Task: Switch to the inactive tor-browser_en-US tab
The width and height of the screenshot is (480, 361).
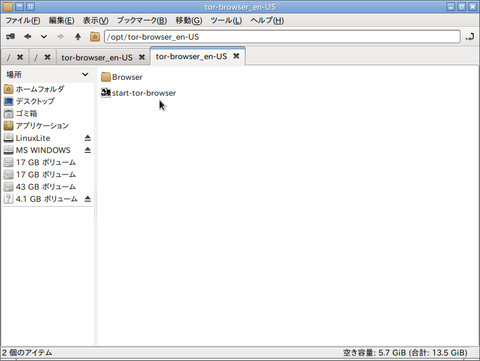Action: 97,57
